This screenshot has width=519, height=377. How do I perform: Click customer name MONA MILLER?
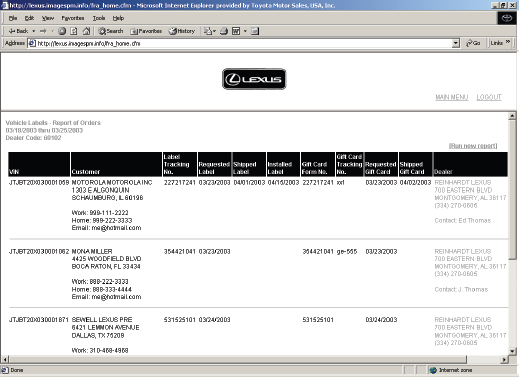click(92, 251)
